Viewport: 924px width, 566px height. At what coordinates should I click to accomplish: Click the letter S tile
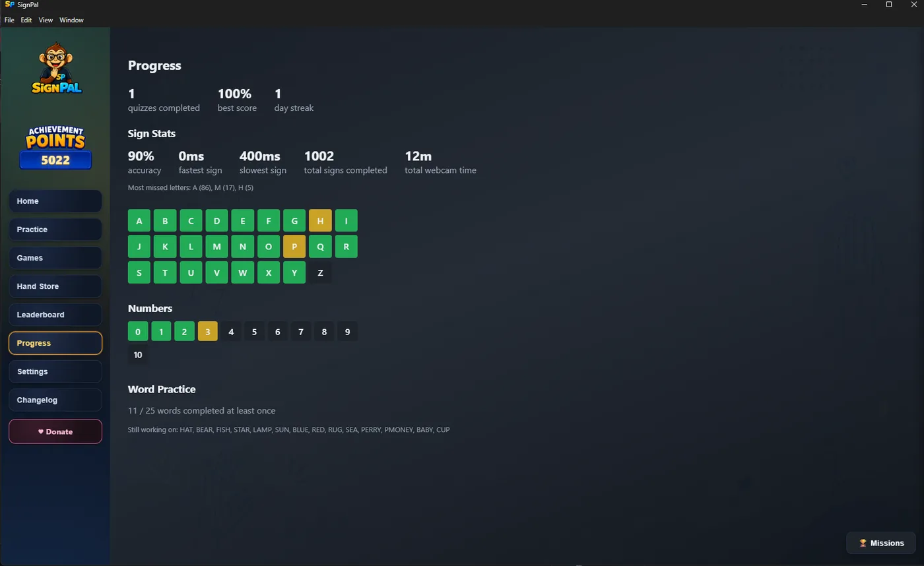(x=139, y=272)
